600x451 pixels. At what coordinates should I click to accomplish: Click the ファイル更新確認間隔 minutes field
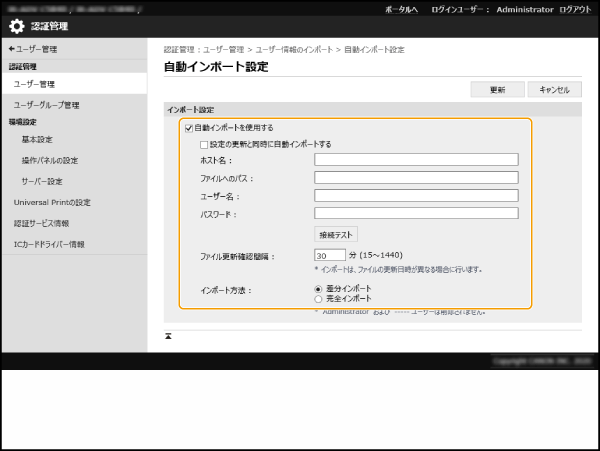330,255
